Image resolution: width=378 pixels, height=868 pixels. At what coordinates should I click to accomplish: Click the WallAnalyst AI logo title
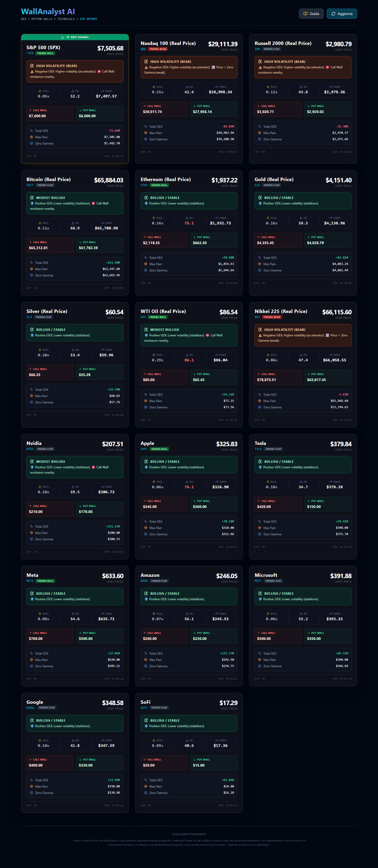click(x=48, y=12)
